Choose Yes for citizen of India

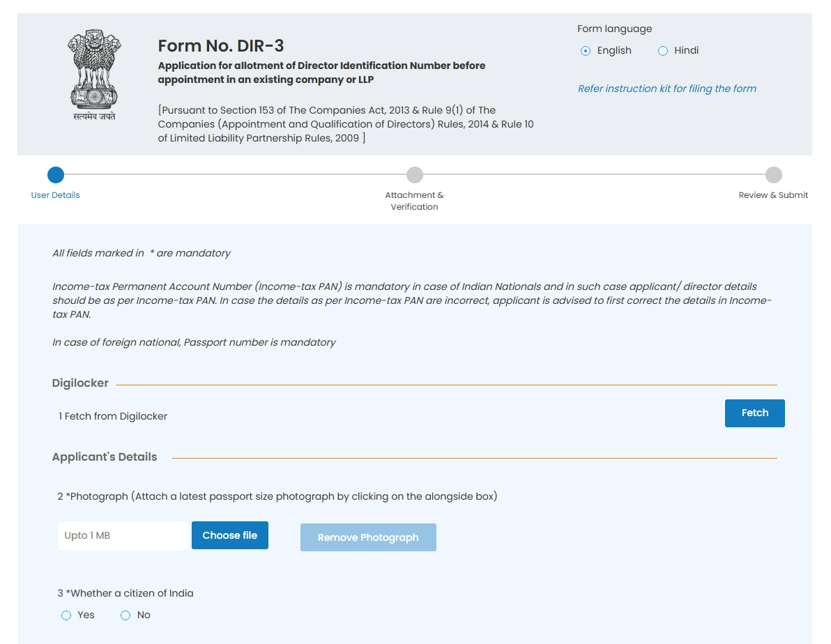click(x=66, y=615)
